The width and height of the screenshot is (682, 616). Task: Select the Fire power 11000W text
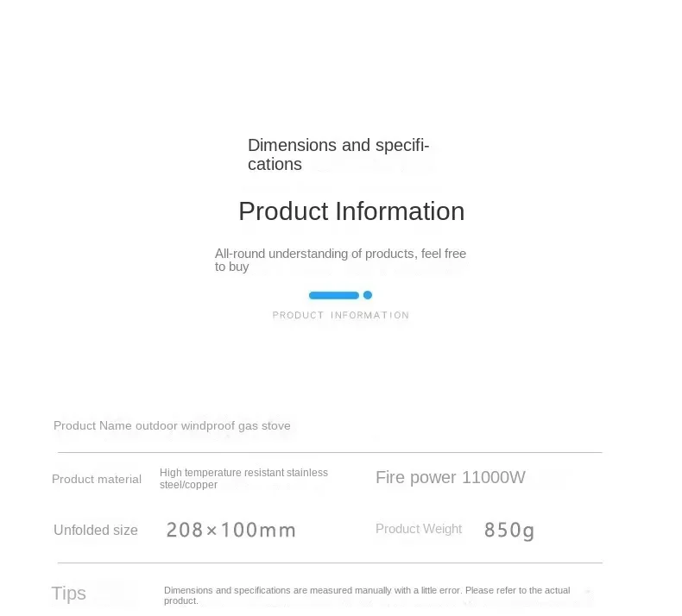[451, 477]
